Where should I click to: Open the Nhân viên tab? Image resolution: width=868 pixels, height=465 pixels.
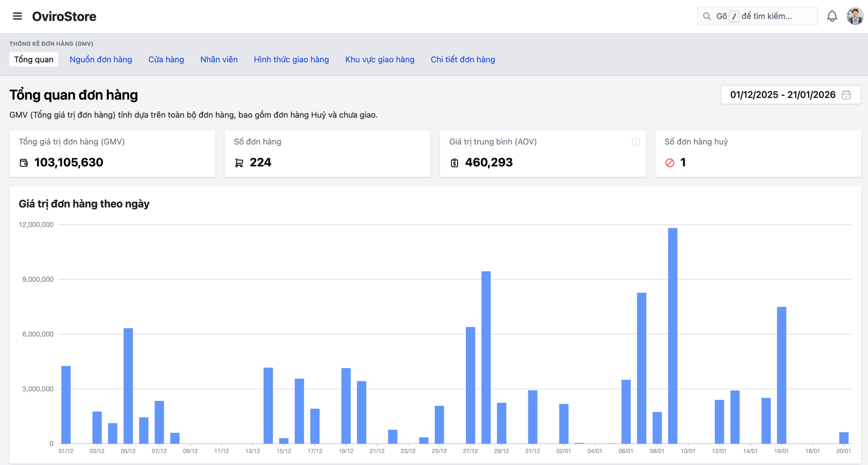coord(219,59)
